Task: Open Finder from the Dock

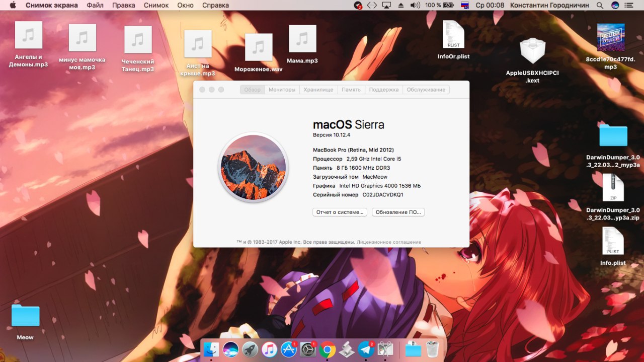Action: 211,349
